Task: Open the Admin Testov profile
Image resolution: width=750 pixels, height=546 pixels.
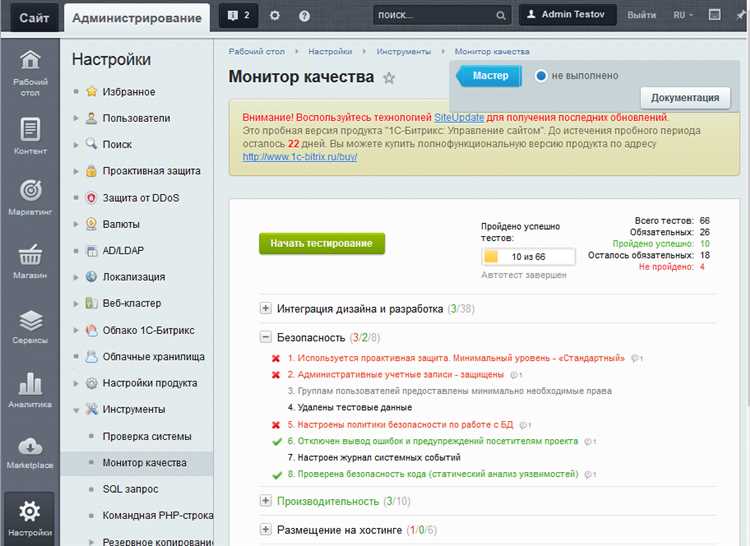Action: [567, 15]
